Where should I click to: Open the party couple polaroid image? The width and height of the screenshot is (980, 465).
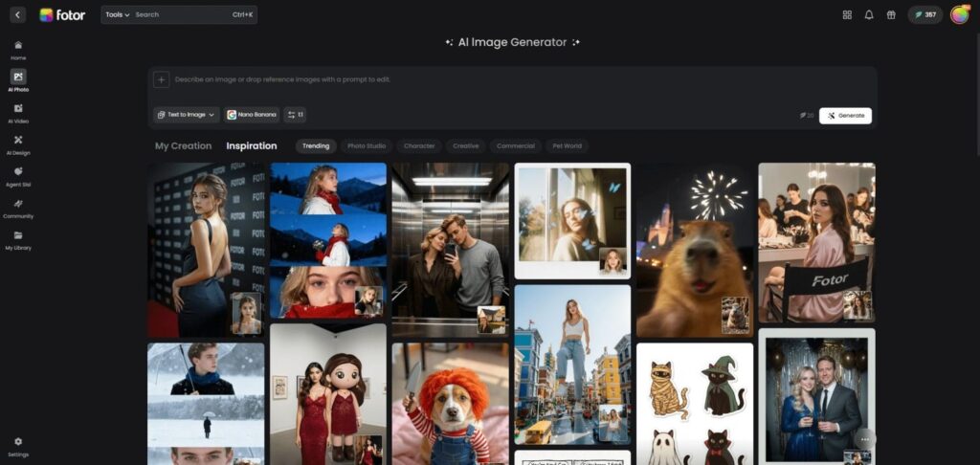click(816, 396)
